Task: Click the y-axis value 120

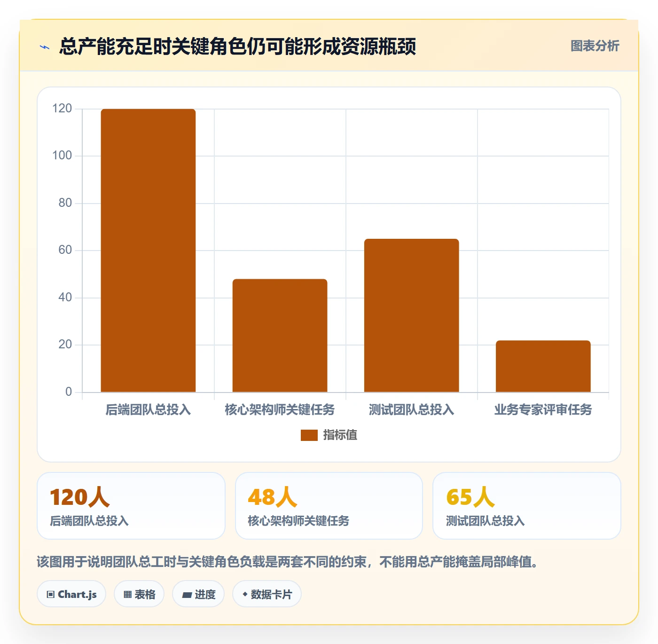Action: pos(62,109)
